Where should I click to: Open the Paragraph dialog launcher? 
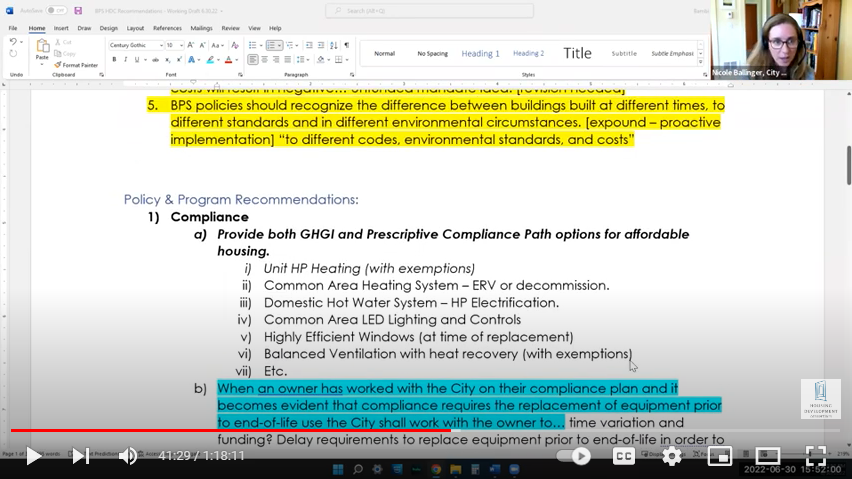coord(352,75)
